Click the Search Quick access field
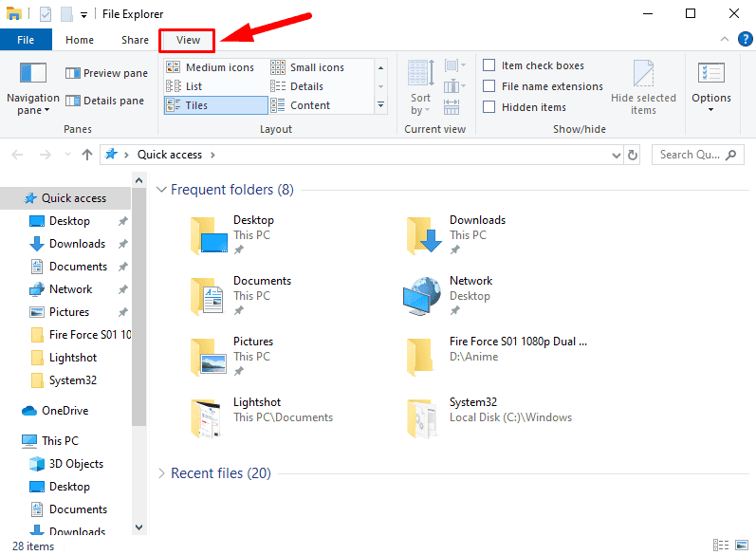The height and width of the screenshot is (555, 756). point(697,155)
